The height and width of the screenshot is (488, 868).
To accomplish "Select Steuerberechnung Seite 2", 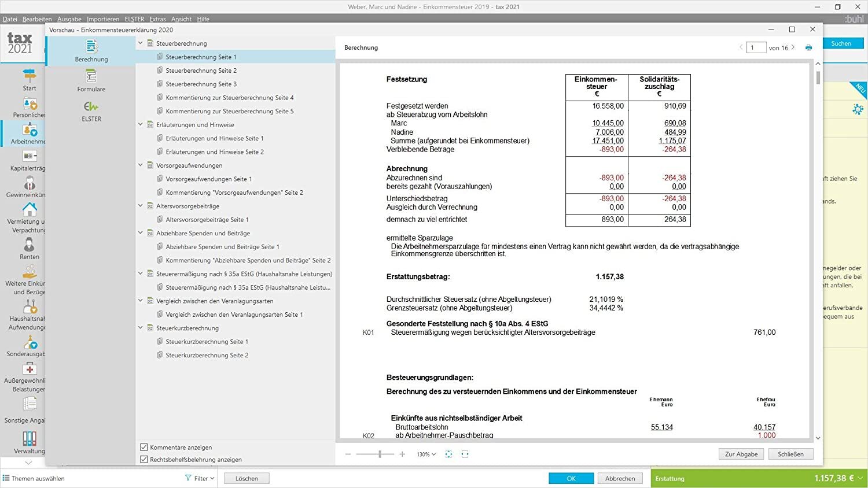I will (x=201, y=71).
